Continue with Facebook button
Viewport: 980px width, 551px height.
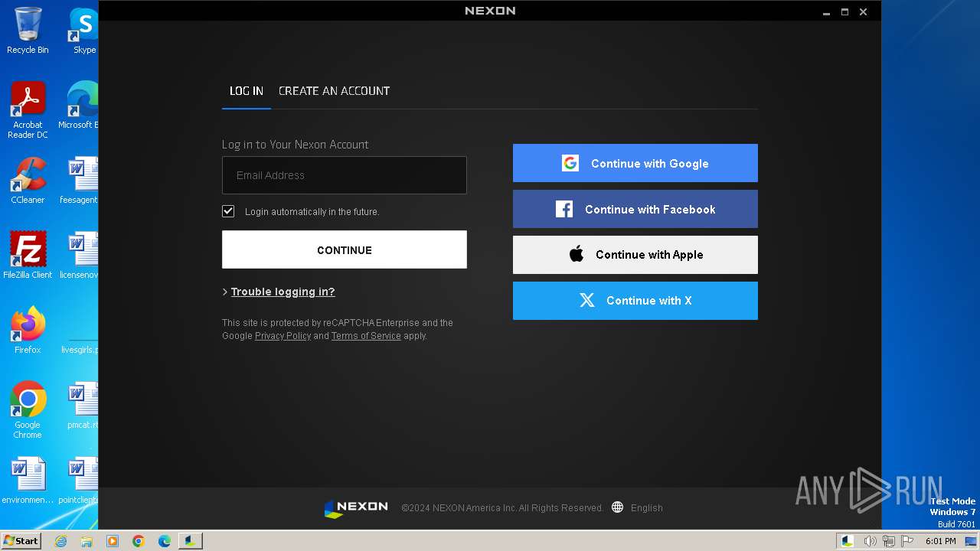click(635, 209)
